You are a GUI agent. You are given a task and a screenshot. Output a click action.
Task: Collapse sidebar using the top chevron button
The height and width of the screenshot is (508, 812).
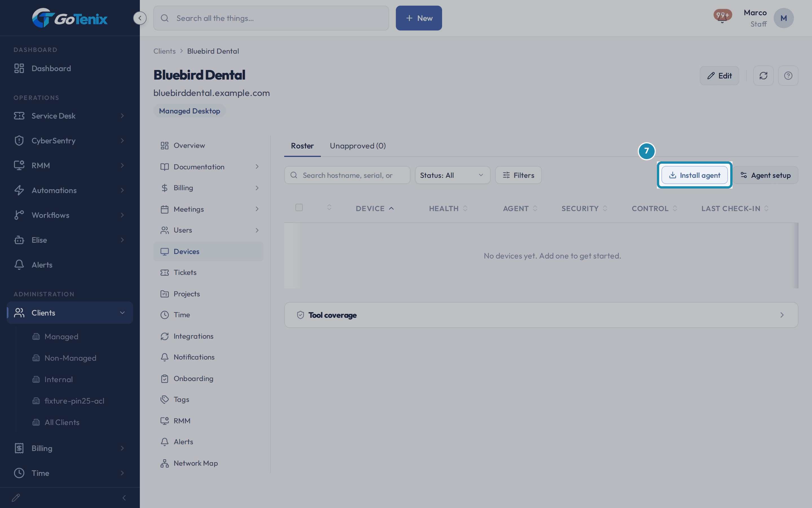(140, 18)
